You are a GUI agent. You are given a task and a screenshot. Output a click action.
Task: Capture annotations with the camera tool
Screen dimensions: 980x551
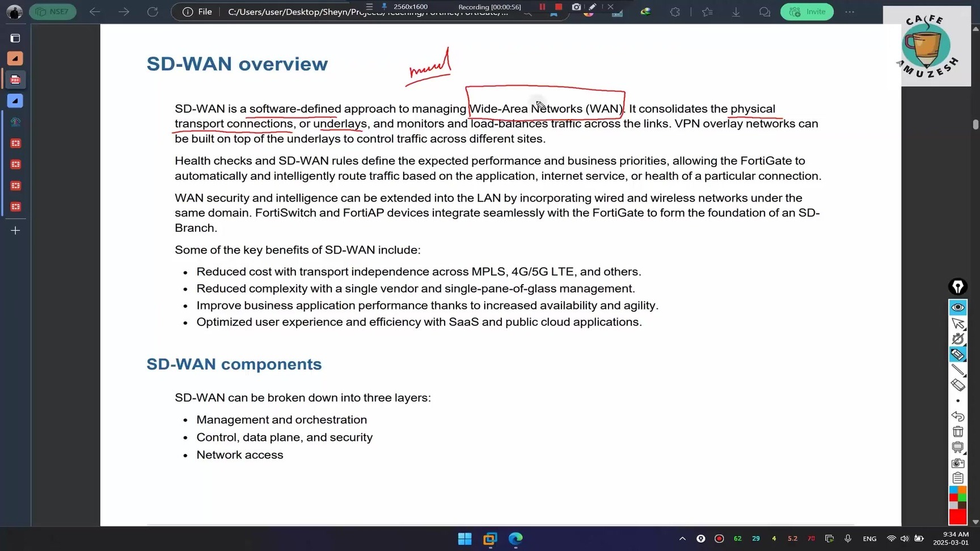(x=958, y=463)
